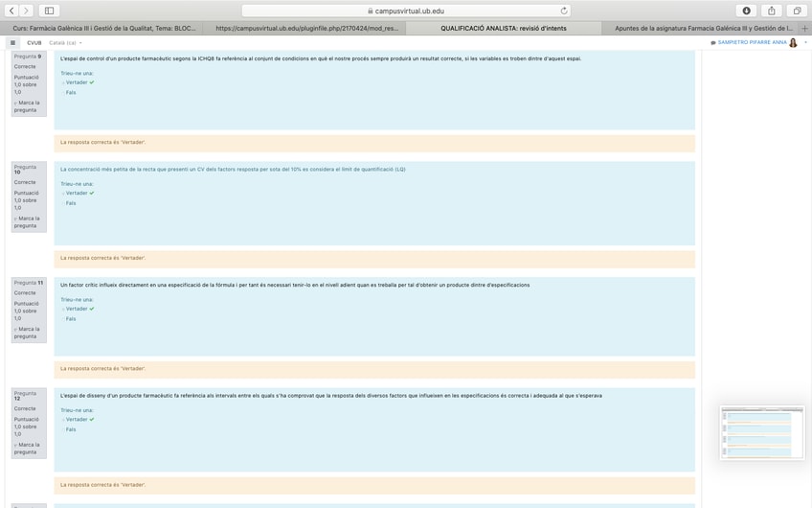Click the messages bubble icon near username

(713, 42)
